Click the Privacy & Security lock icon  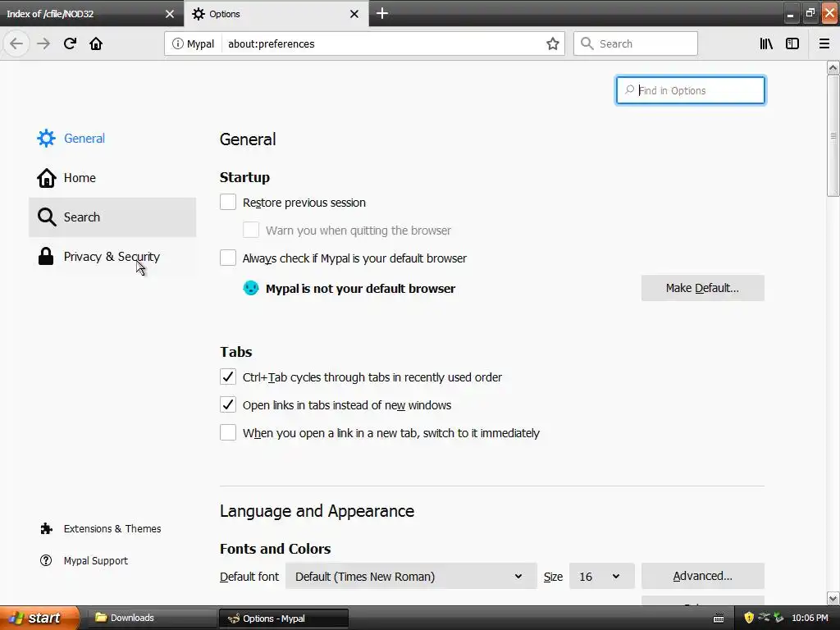(x=46, y=257)
